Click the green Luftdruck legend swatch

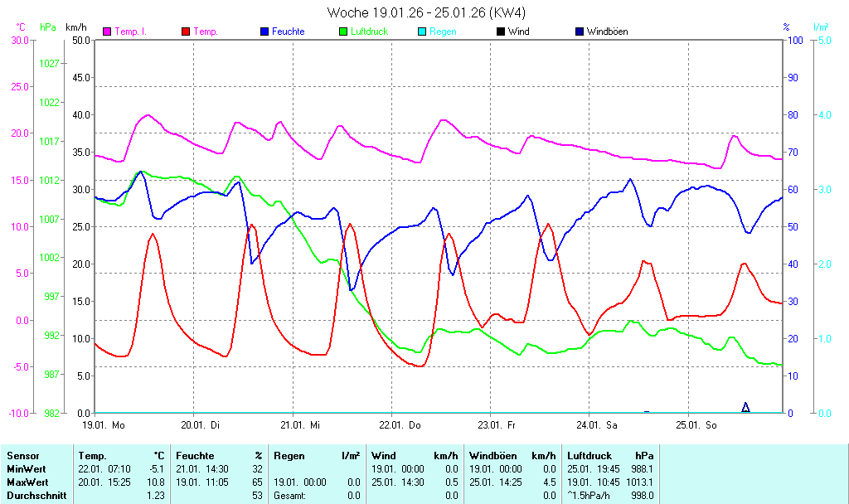(x=343, y=31)
